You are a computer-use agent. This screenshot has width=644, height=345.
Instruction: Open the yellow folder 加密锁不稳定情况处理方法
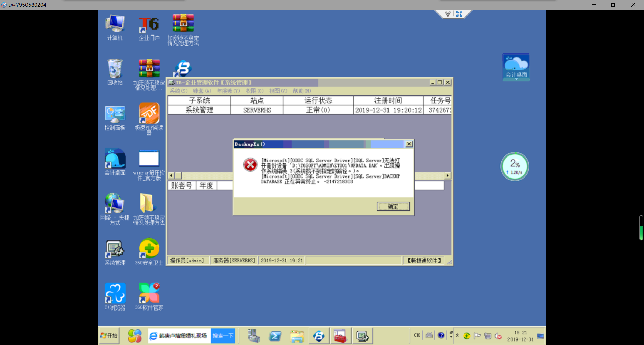click(149, 209)
